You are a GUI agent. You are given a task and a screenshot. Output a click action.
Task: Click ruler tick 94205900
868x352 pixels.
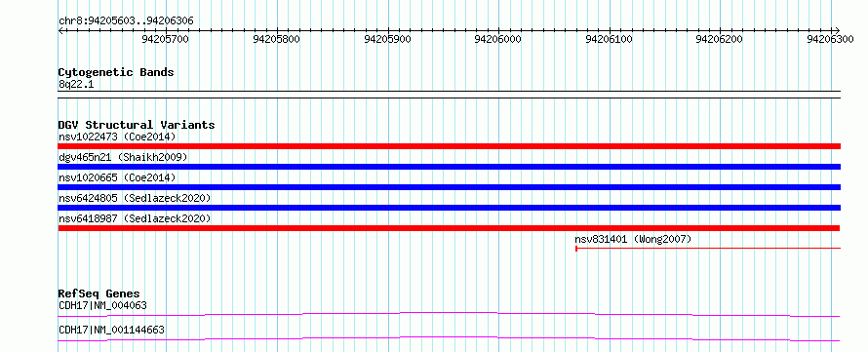coord(387,39)
